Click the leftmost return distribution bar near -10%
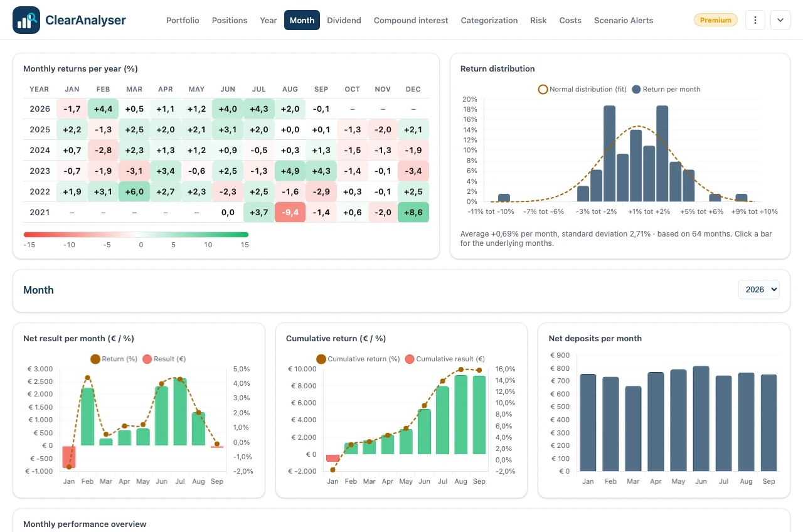 click(504, 198)
